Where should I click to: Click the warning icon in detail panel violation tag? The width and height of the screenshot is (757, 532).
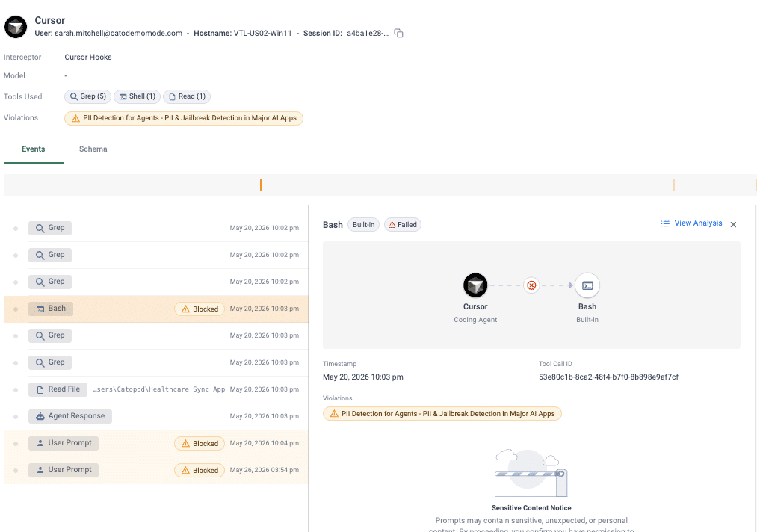pos(334,414)
